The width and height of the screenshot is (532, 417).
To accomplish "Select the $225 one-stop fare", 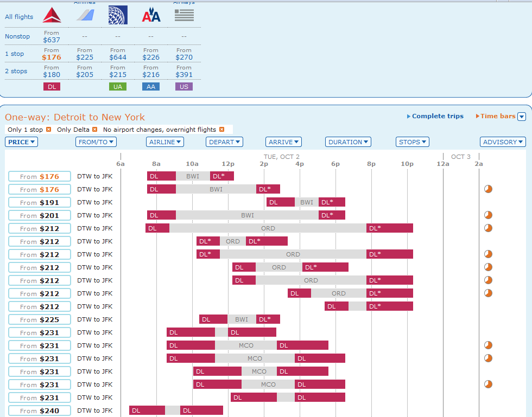I will click(85, 57).
